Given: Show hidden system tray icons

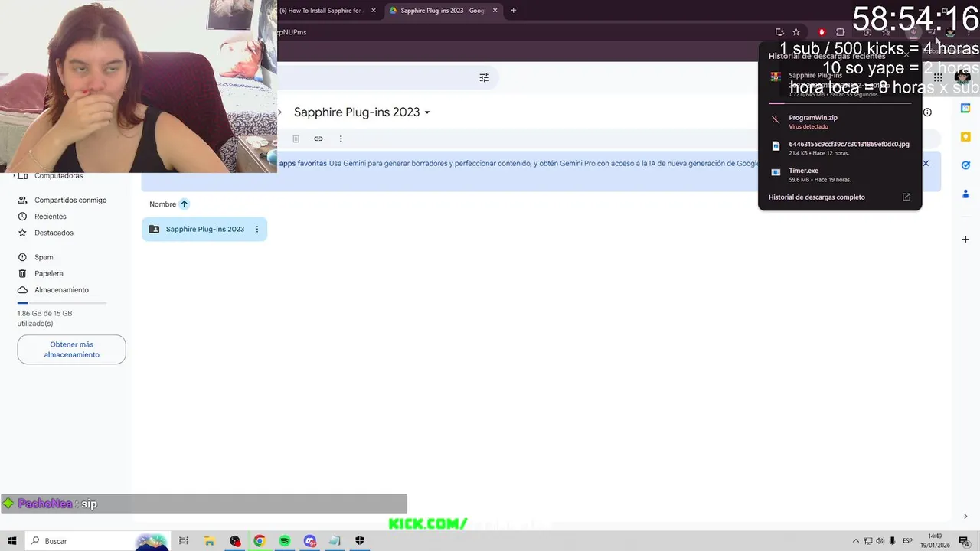Looking at the screenshot, I should click(x=856, y=541).
